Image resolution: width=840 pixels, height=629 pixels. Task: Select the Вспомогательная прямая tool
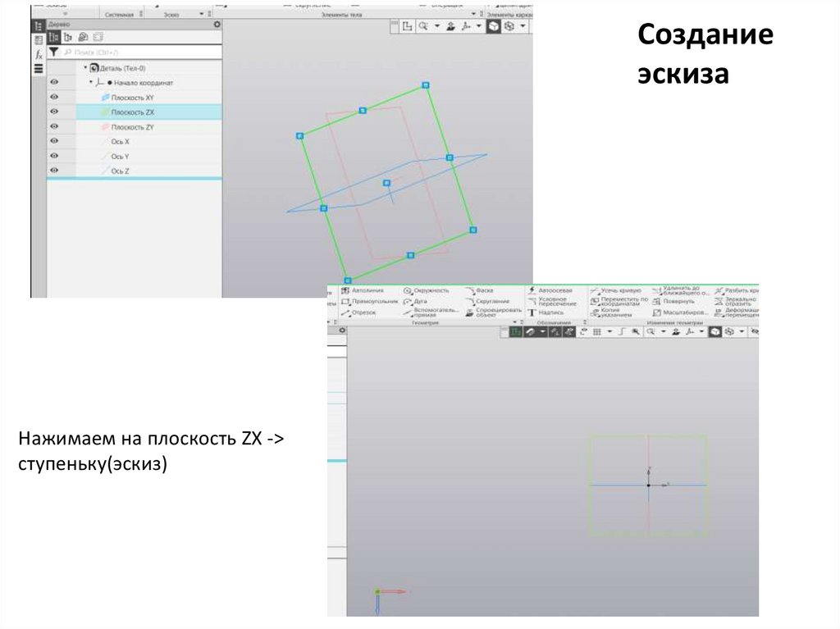(x=431, y=312)
